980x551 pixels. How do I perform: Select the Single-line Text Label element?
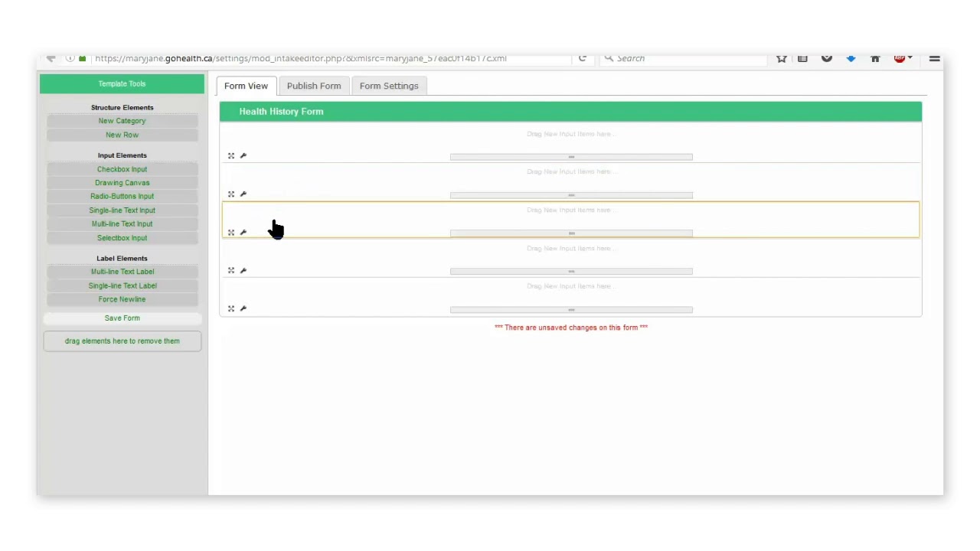click(122, 285)
